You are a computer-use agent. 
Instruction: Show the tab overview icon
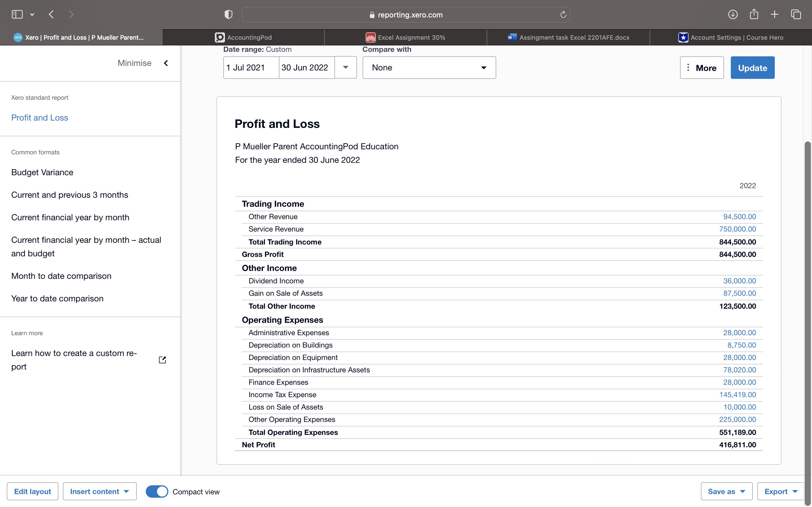coord(796,14)
